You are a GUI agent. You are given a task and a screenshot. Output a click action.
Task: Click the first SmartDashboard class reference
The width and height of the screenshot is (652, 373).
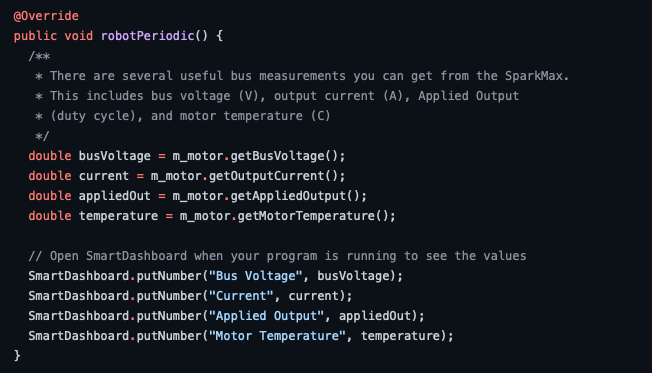(79, 276)
